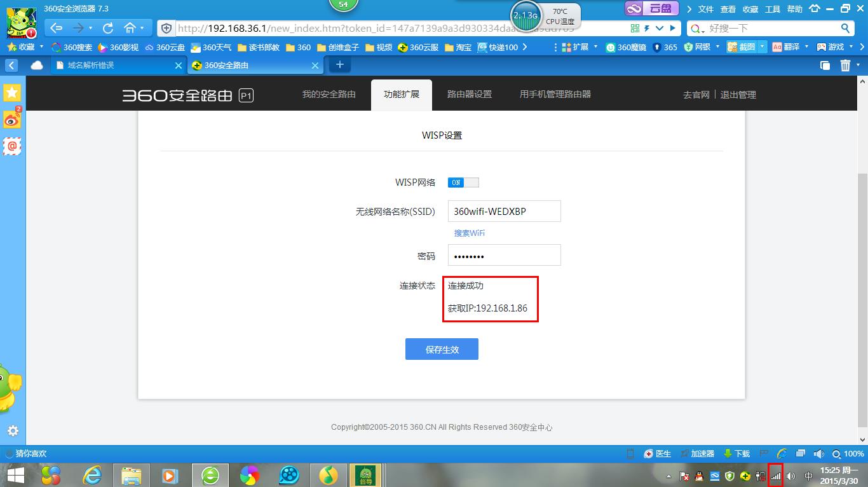Click the 退出管理 link
The width and height of the screenshot is (868, 487).
[x=738, y=95]
